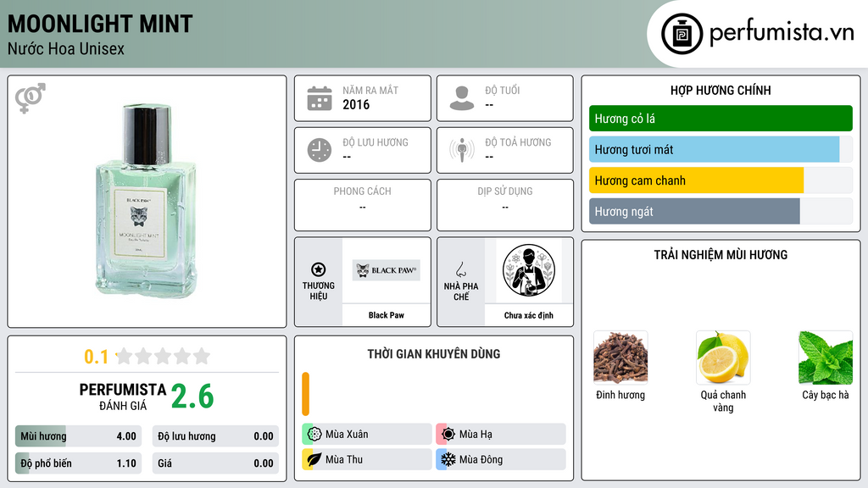The image size is (868, 488).
Task: Click the nose icon above Nhà pha chế
Action: click(x=460, y=269)
